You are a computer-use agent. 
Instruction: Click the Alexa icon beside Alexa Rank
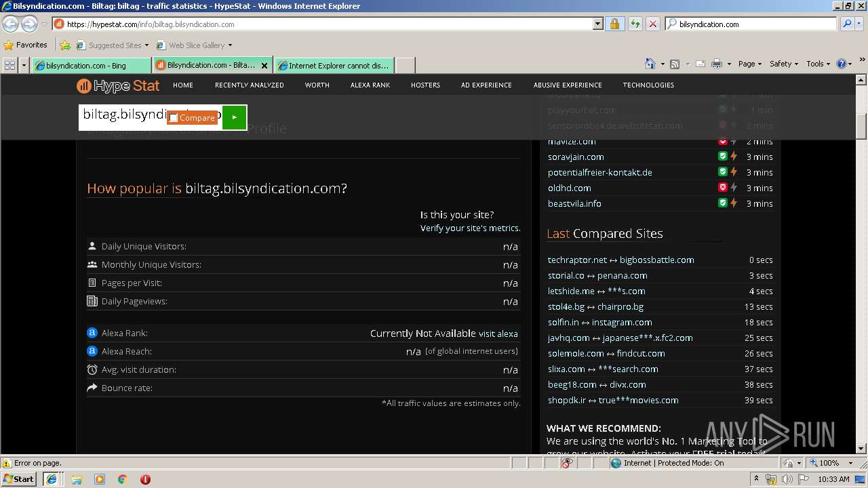[92, 333]
